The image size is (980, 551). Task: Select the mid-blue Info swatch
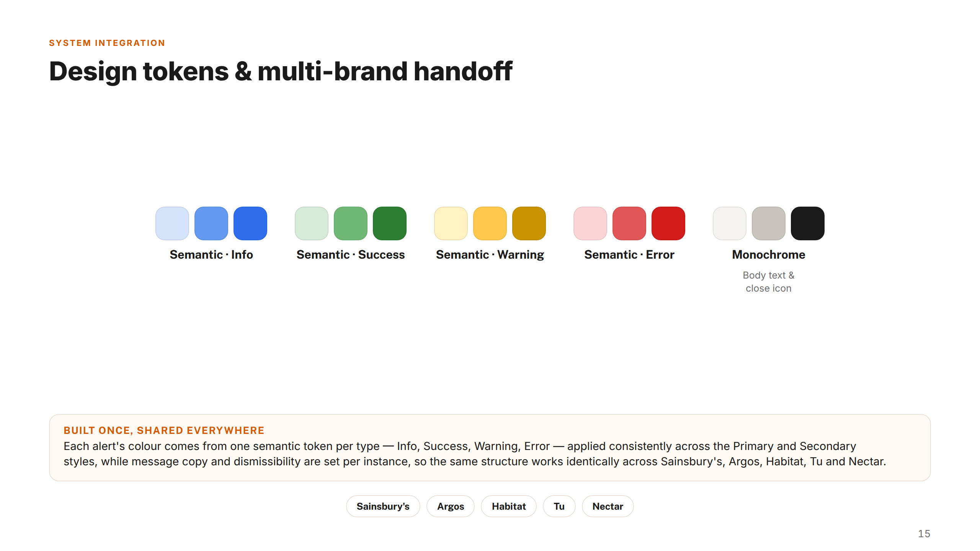click(211, 223)
